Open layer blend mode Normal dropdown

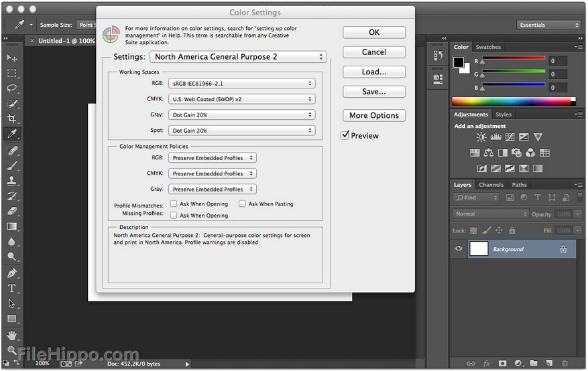point(490,214)
